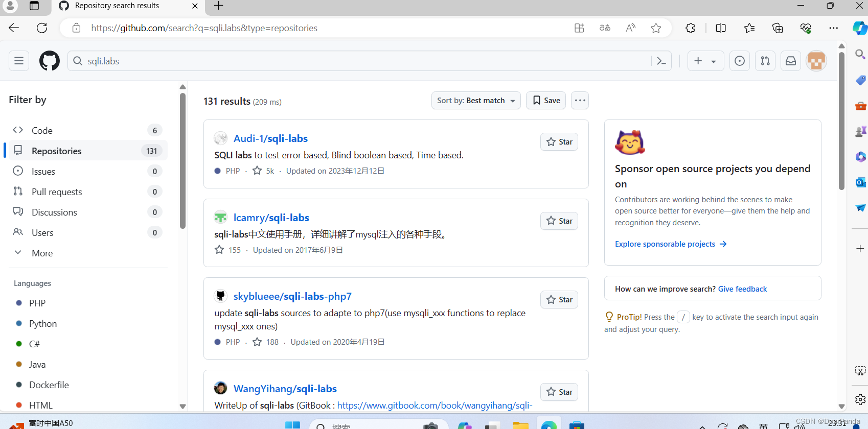Viewport: 868px width, 429px height.
Task: Star the Audi-1/sqli-labs repository
Action: click(x=559, y=142)
